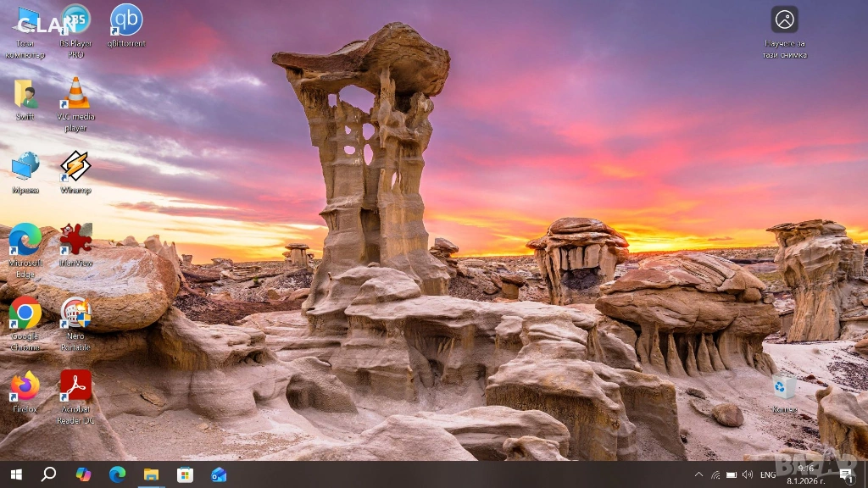Select the Firefox desktop shortcut
The height and width of the screenshot is (488, 868).
pyautogui.click(x=25, y=386)
